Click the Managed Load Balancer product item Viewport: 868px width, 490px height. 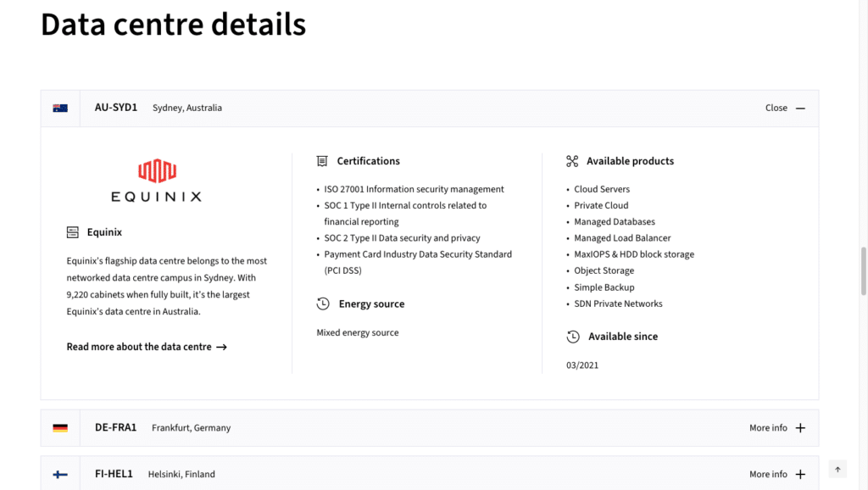(622, 238)
